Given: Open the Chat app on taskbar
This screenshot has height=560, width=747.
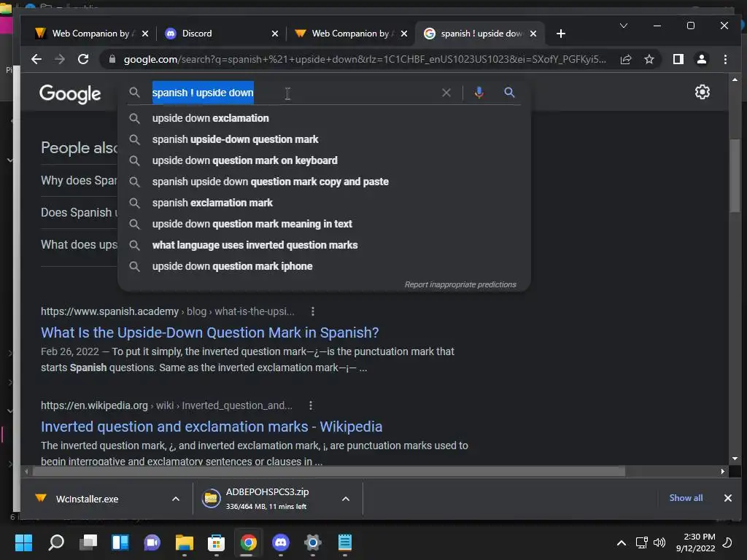Looking at the screenshot, I should 152,542.
